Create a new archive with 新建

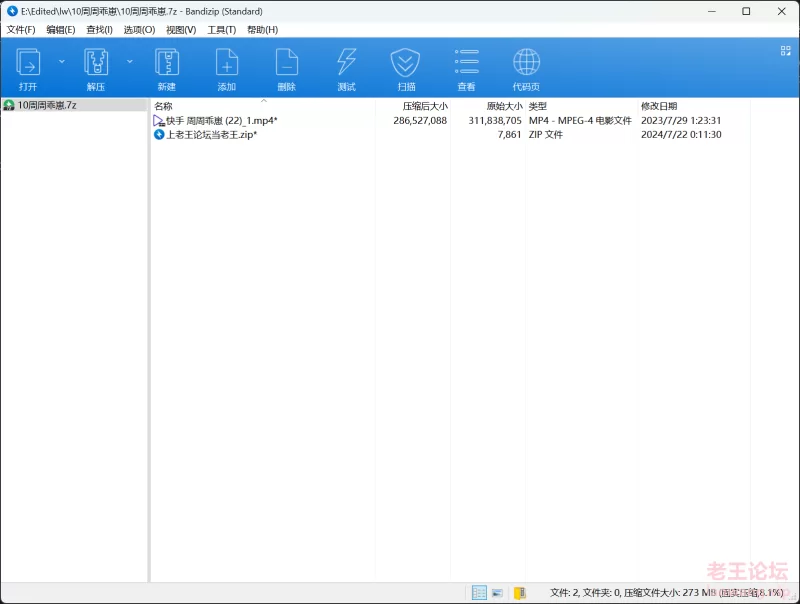click(x=167, y=62)
